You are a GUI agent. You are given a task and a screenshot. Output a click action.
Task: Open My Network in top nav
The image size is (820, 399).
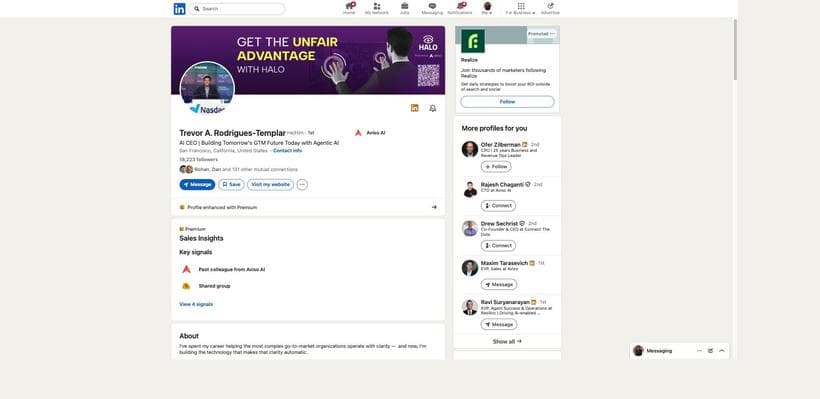(x=377, y=8)
